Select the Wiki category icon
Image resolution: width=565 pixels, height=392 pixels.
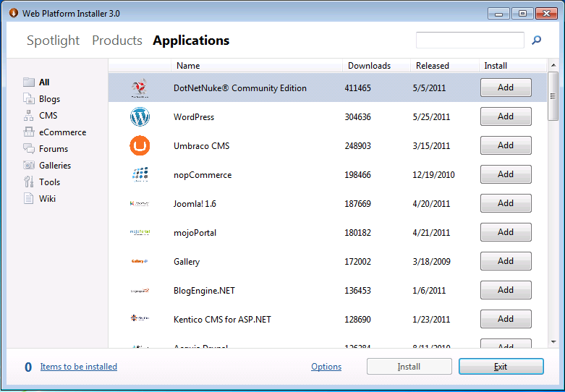[29, 198]
